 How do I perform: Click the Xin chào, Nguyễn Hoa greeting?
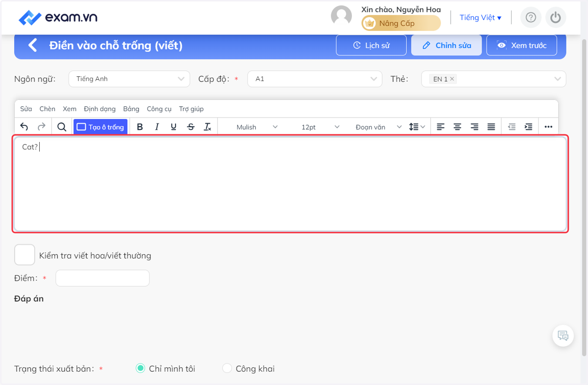coord(401,9)
